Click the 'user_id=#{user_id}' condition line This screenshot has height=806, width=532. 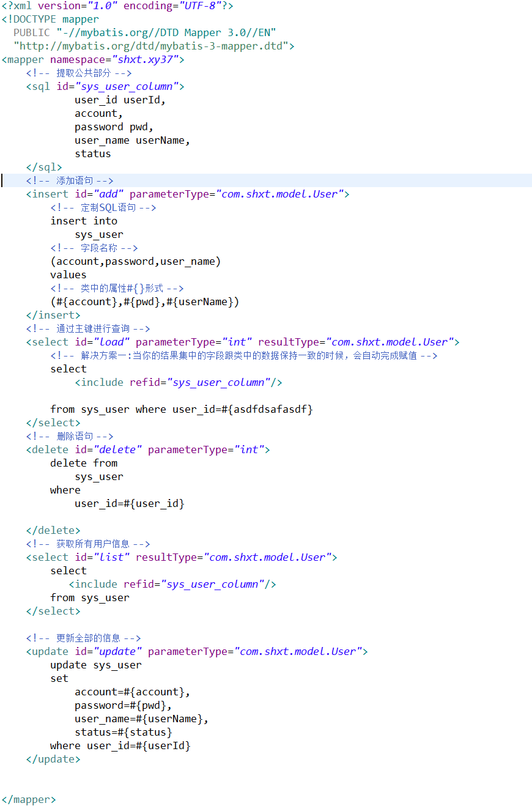click(x=130, y=504)
